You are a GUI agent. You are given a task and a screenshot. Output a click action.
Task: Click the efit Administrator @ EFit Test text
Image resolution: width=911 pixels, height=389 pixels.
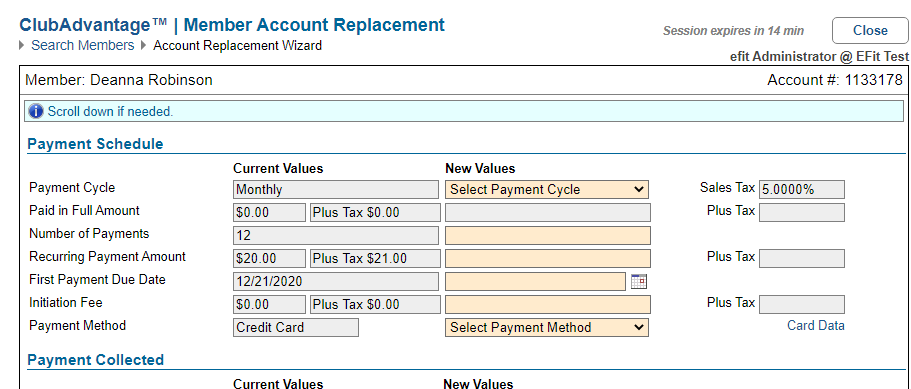(819, 56)
